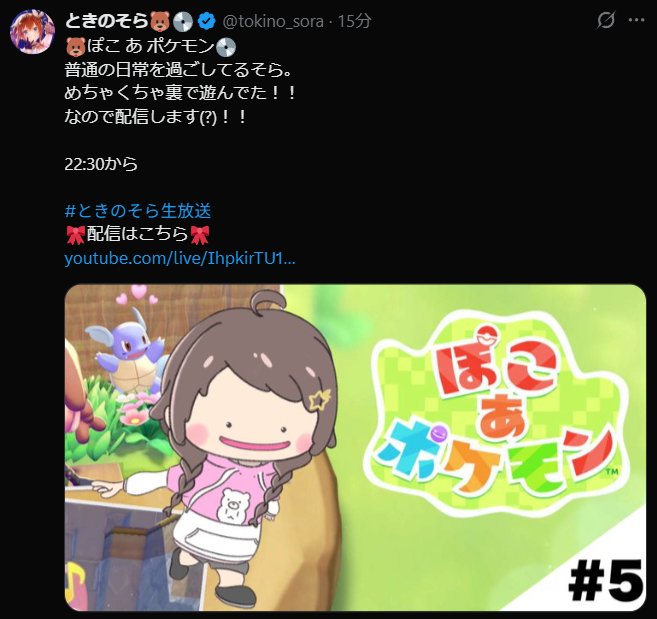Open the three-dot more options menu
This screenshot has width=657, height=619.
636,20
